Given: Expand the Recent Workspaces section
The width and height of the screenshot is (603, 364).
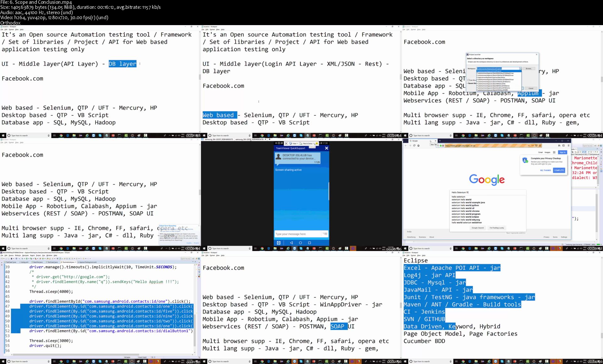Looking at the screenshot, I should [x=468, y=83].
